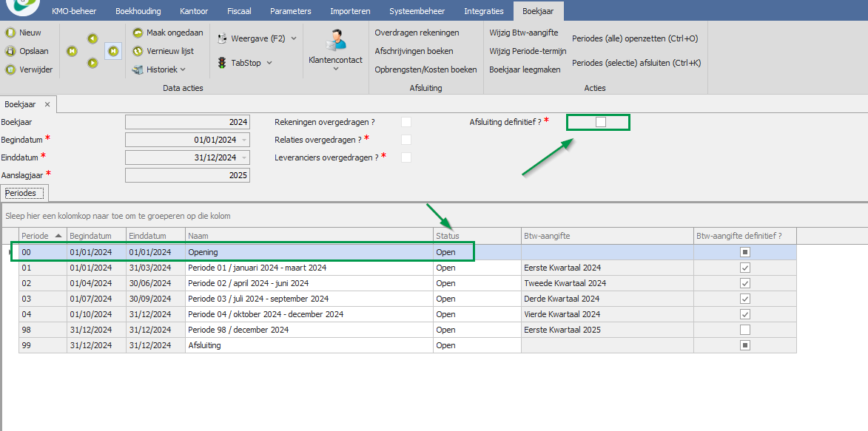Click the Maak ongedaan undo icon
The width and height of the screenshot is (868, 431).
tap(138, 33)
